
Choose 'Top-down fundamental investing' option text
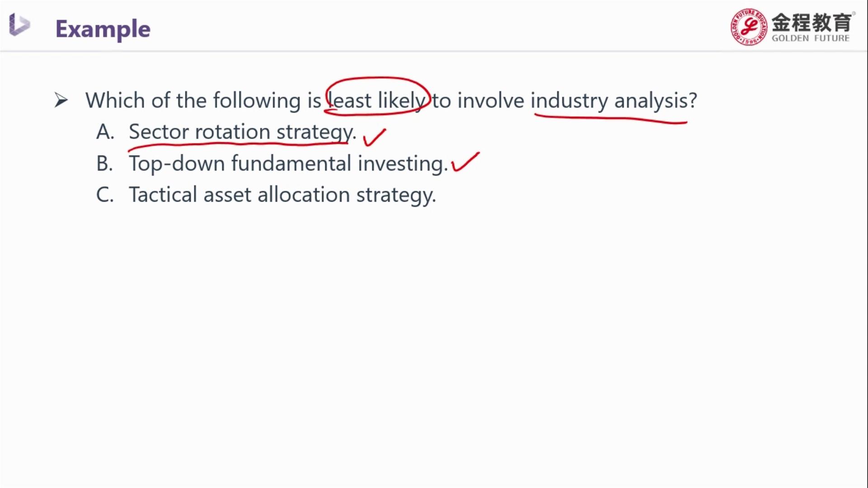[288, 164]
